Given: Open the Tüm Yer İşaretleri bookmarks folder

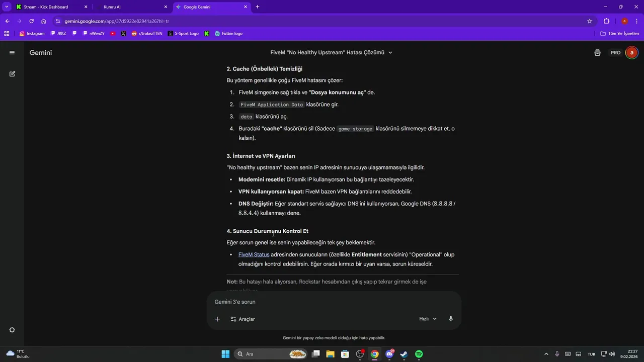Looking at the screenshot, I should (x=620, y=34).
